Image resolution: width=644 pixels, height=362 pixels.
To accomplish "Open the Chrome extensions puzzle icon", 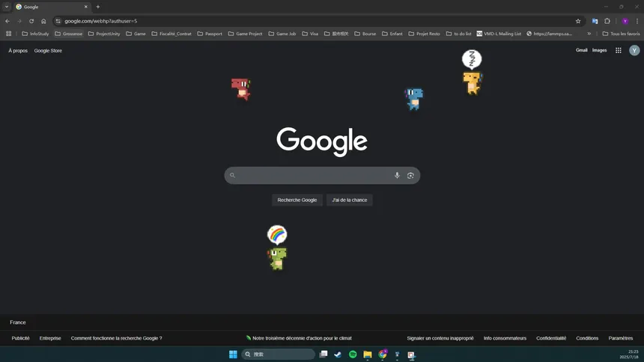I will point(607,21).
